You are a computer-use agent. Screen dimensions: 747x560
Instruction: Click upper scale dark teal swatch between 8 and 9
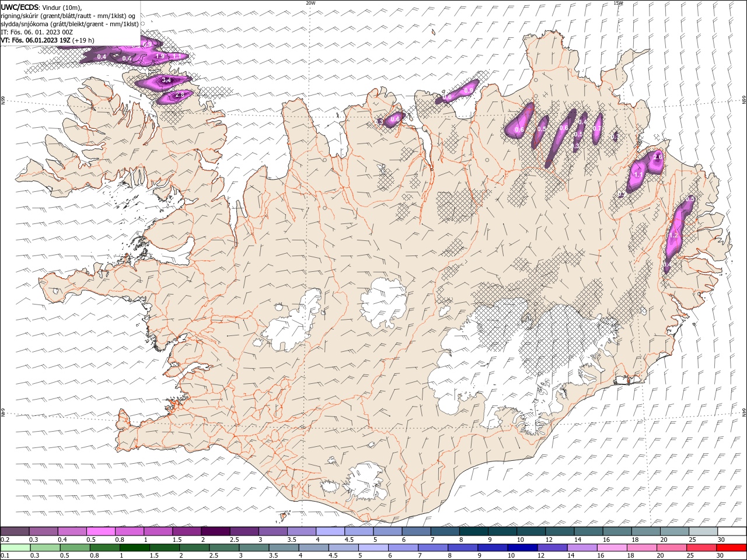[473, 531]
